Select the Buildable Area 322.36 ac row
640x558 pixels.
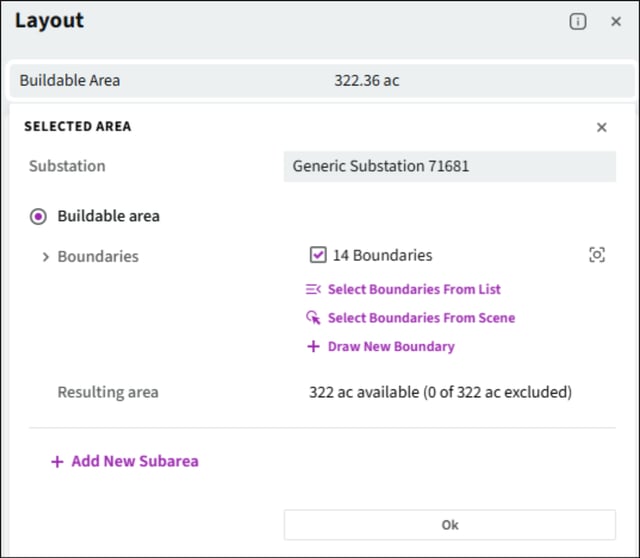point(322,80)
